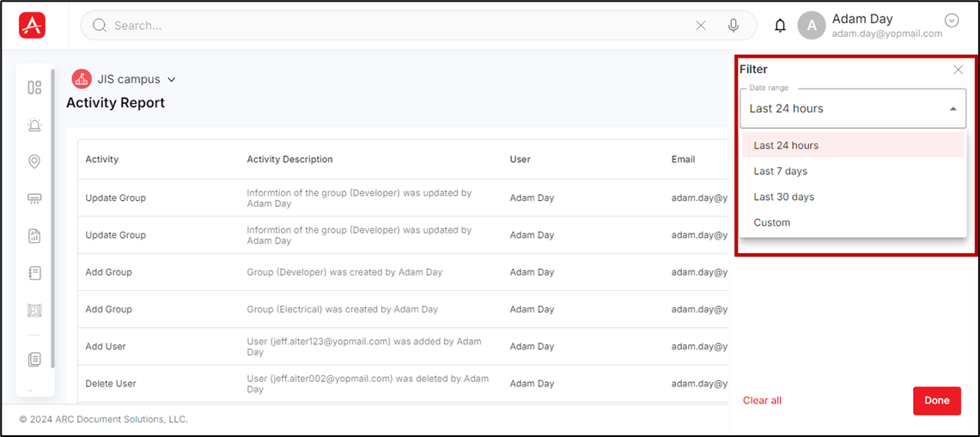Click the location pin sidebar icon

[34, 162]
